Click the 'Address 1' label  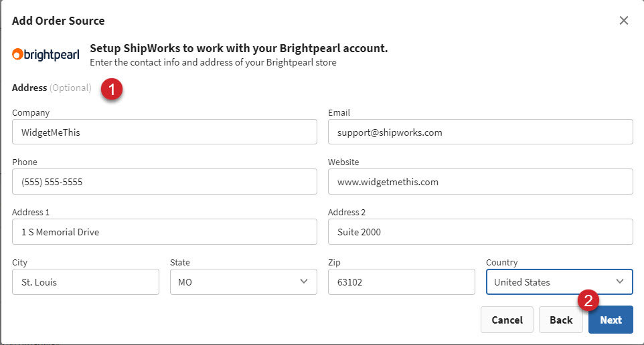pos(31,212)
